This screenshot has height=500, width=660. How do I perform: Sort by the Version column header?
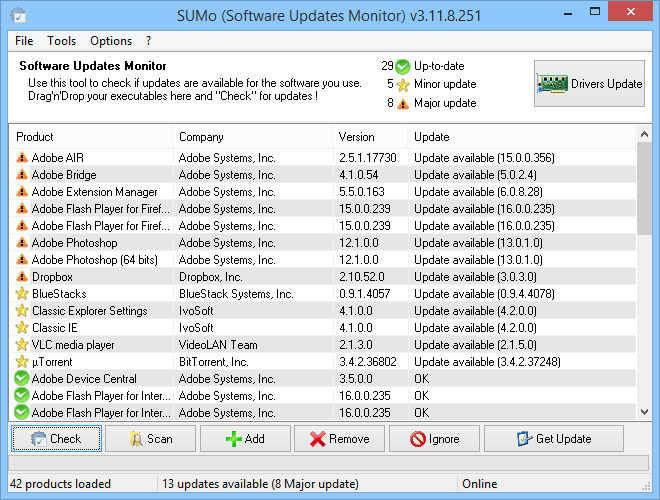[x=370, y=137]
